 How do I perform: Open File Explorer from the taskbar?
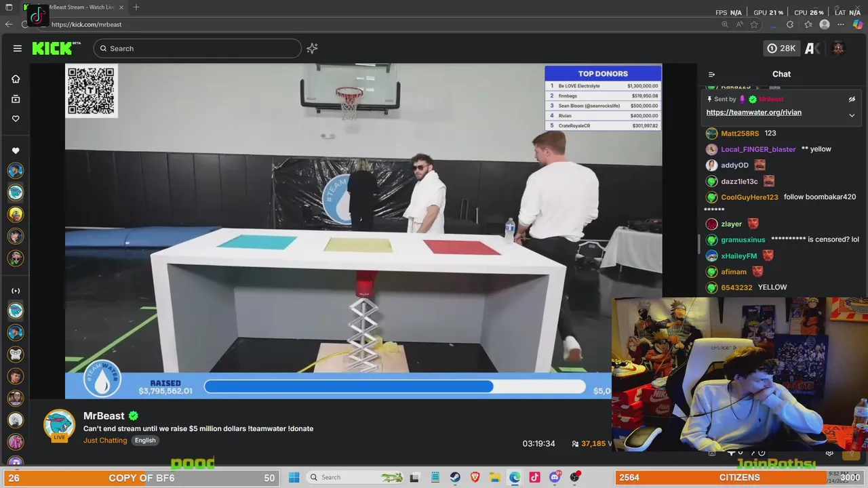pos(495,477)
